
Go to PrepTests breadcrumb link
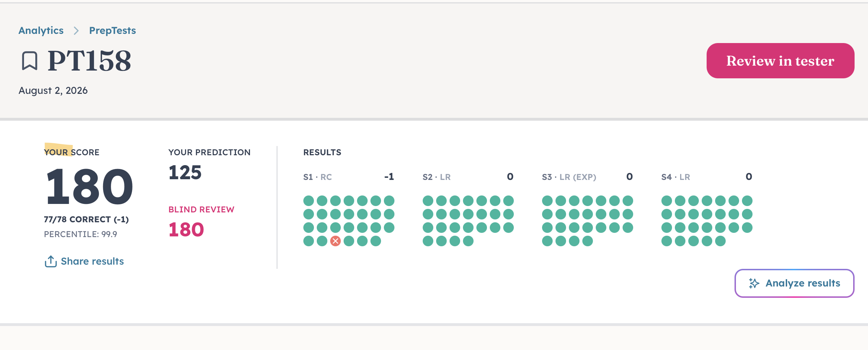[x=112, y=31]
